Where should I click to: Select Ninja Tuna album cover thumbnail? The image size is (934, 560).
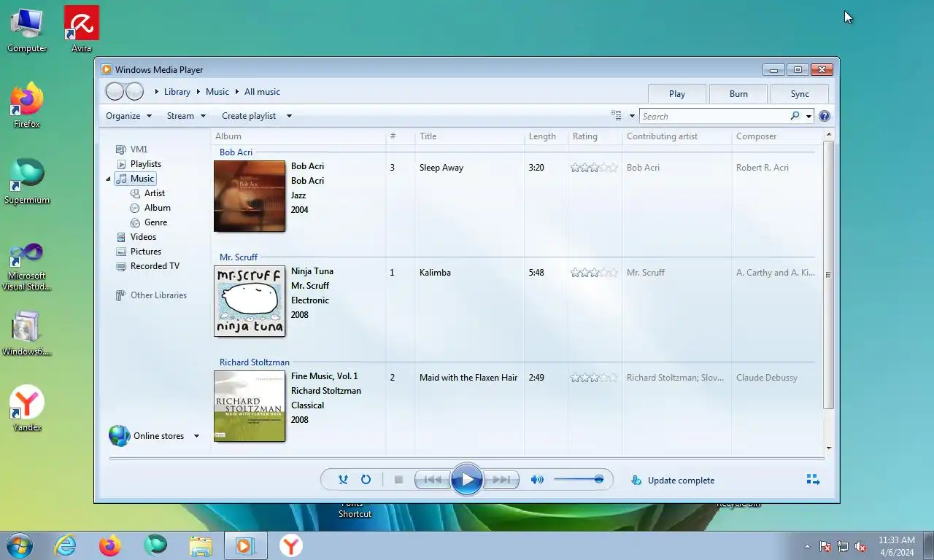tap(250, 301)
